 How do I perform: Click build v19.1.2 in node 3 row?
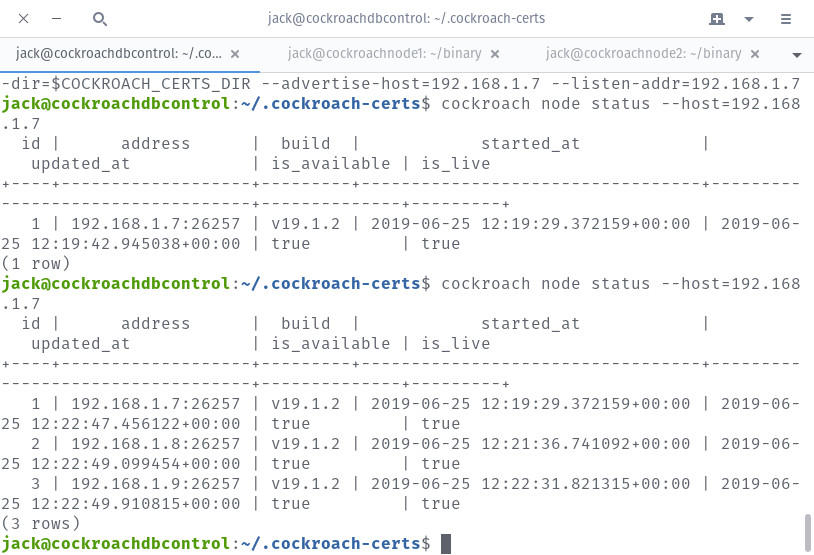(305, 484)
